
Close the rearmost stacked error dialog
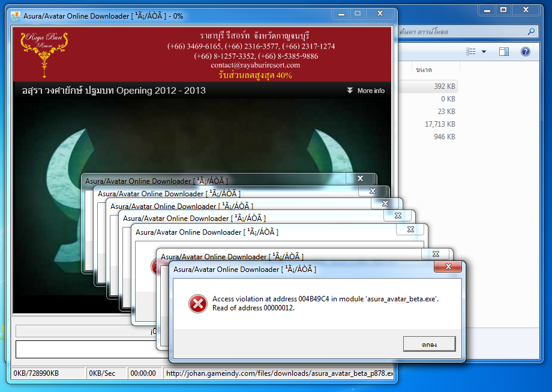360,178
